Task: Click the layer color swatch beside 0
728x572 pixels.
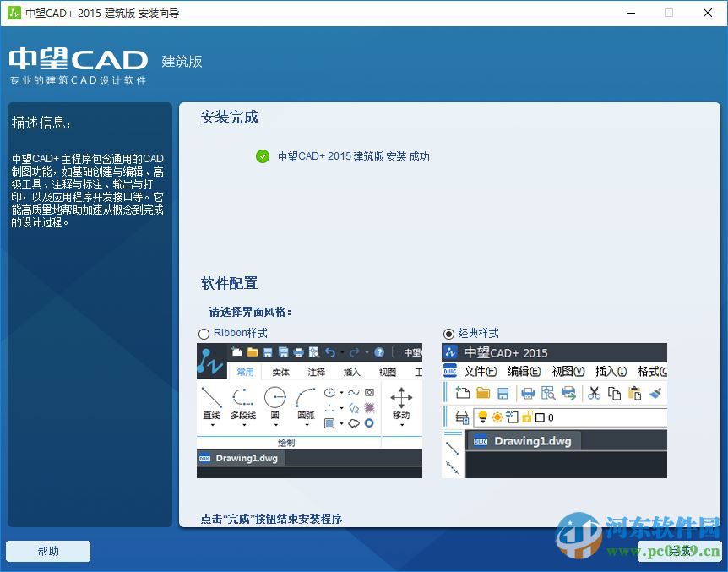Action: tap(541, 417)
